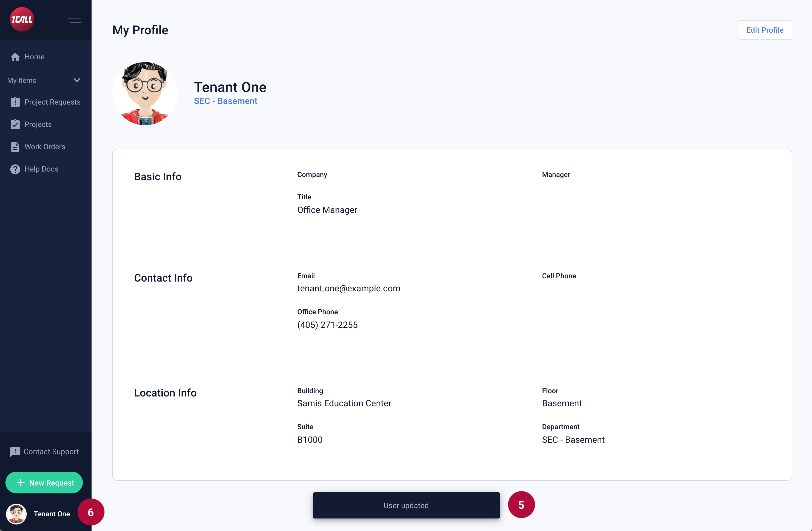Click the Contact Support chat icon
Image resolution: width=812 pixels, height=531 pixels.
15,451
